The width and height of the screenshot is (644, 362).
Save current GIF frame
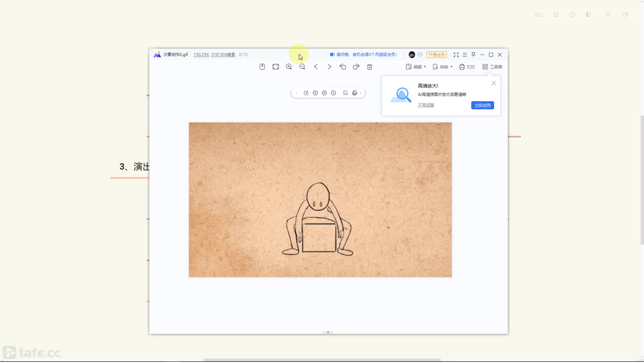tap(345, 93)
